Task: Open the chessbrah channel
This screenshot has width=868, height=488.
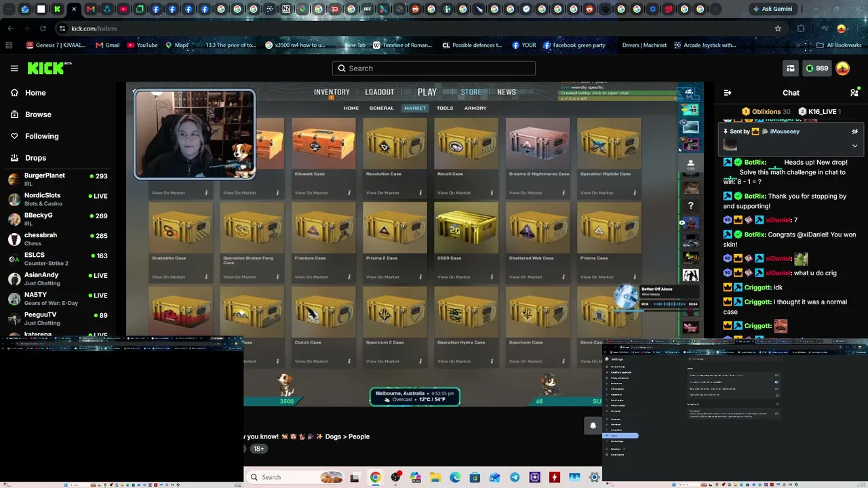Action: coord(58,239)
